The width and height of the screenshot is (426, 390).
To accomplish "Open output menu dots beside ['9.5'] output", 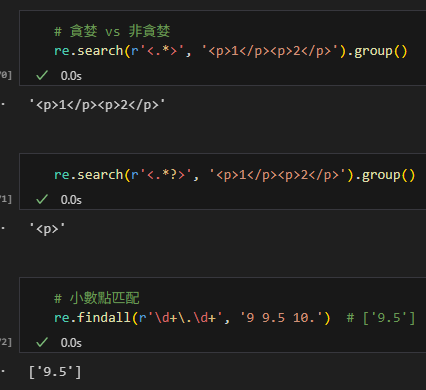I will pyautogui.click(x=3, y=371).
